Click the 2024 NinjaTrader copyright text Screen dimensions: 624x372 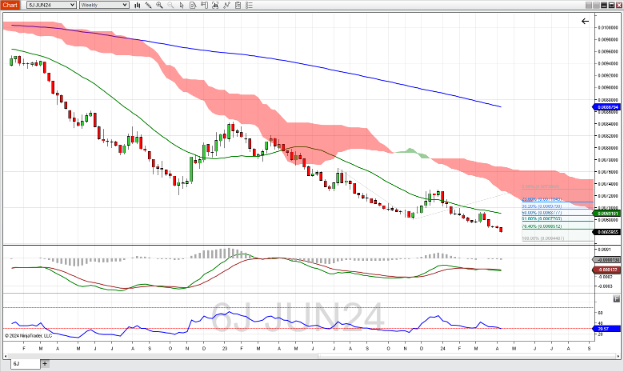[x=28, y=336]
